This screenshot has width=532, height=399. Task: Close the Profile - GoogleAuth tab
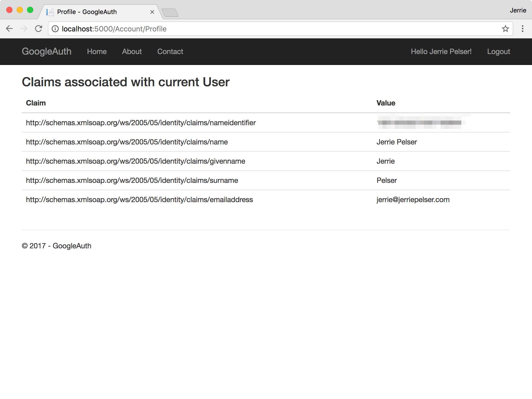pyautogui.click(x=152, y=12)
